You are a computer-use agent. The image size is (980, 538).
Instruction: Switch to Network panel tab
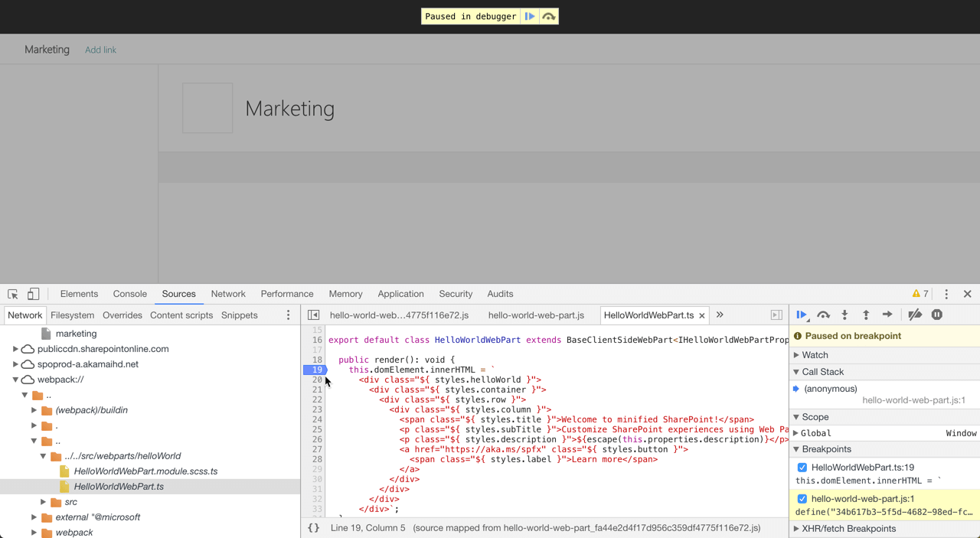point(228,294)
